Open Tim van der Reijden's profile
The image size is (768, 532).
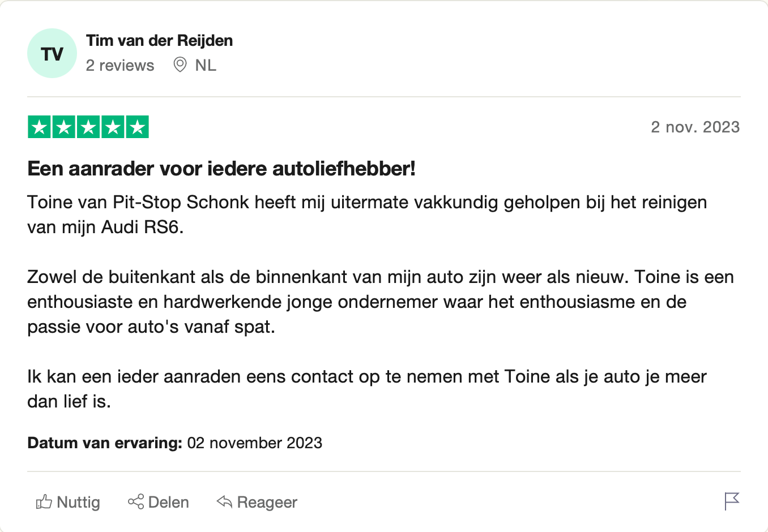point(159,41)
